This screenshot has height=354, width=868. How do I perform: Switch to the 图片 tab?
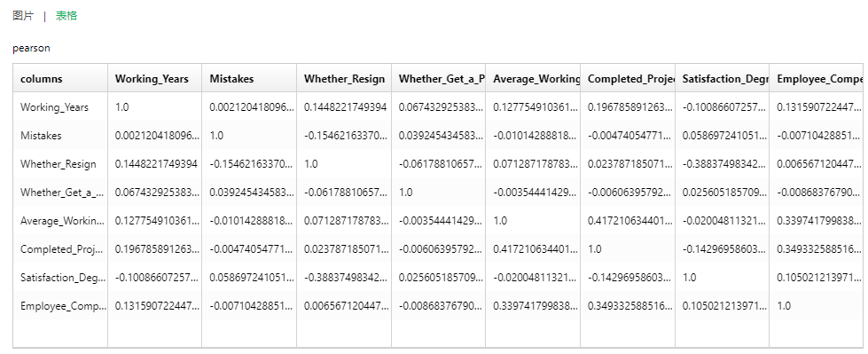(x=23, y=15)
